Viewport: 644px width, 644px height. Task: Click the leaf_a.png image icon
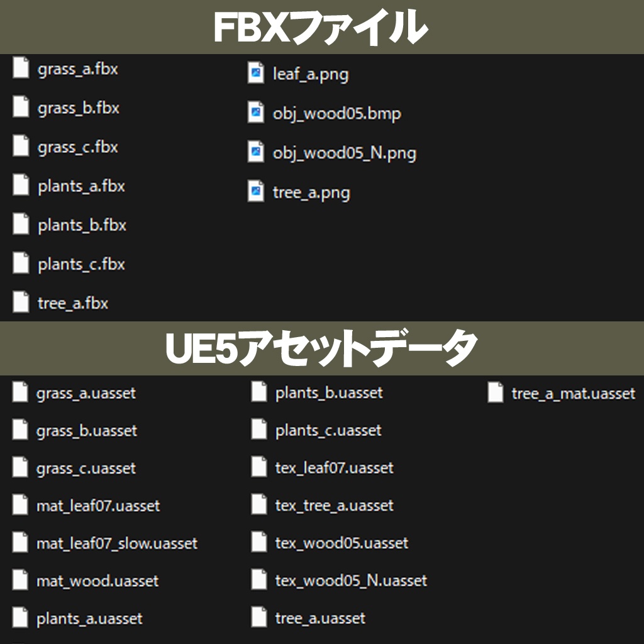click(x=257, y=73)
